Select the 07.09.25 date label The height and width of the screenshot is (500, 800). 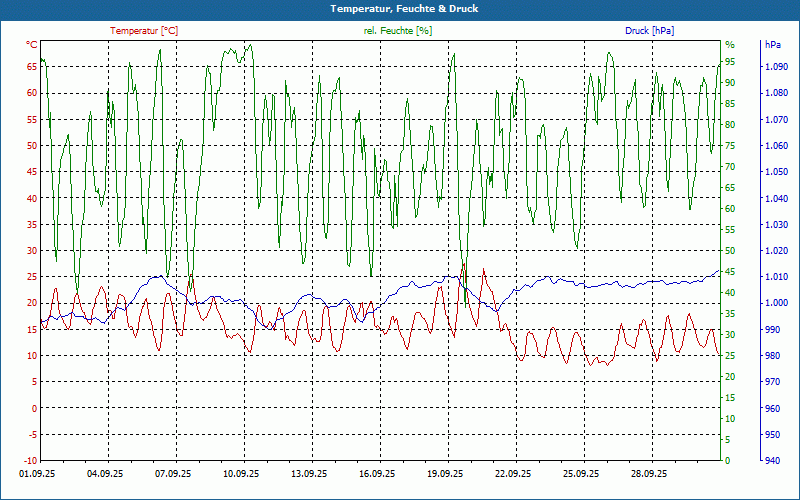click(x=173, y=474)
